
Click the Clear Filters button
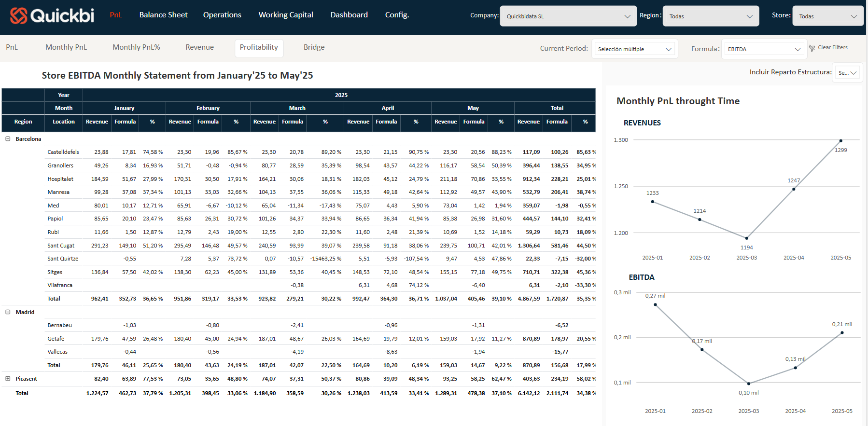tap(832, 47)
